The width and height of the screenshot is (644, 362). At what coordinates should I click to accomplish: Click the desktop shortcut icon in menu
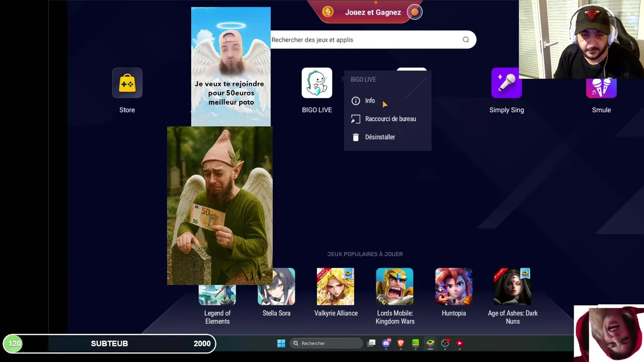click(356, 119)
